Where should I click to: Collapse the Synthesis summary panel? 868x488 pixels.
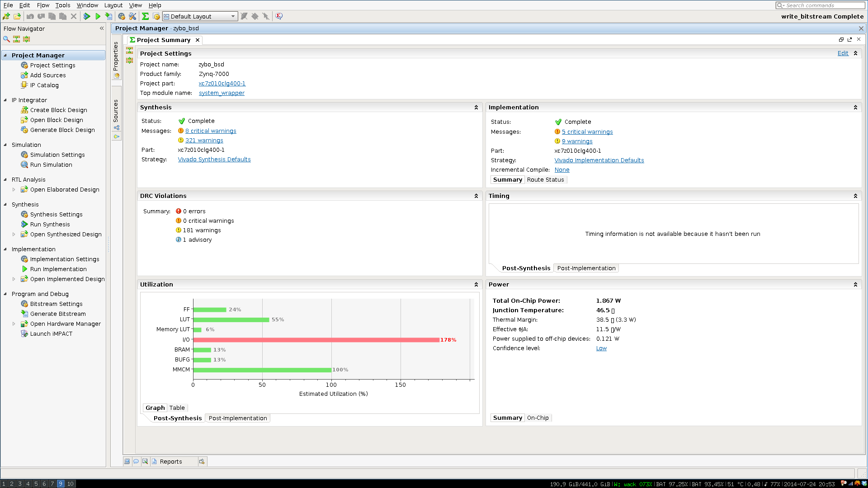476,108
